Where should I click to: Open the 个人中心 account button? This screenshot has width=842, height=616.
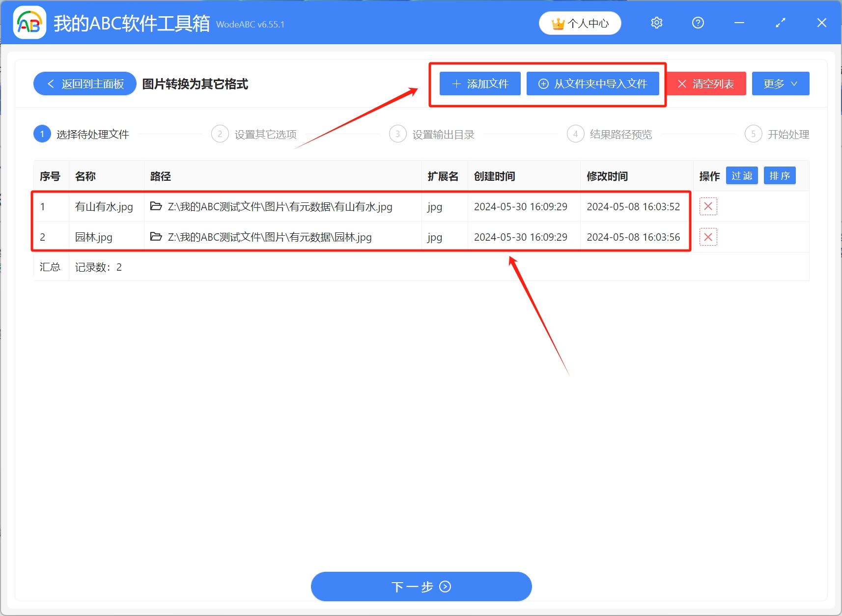(580, 24)
